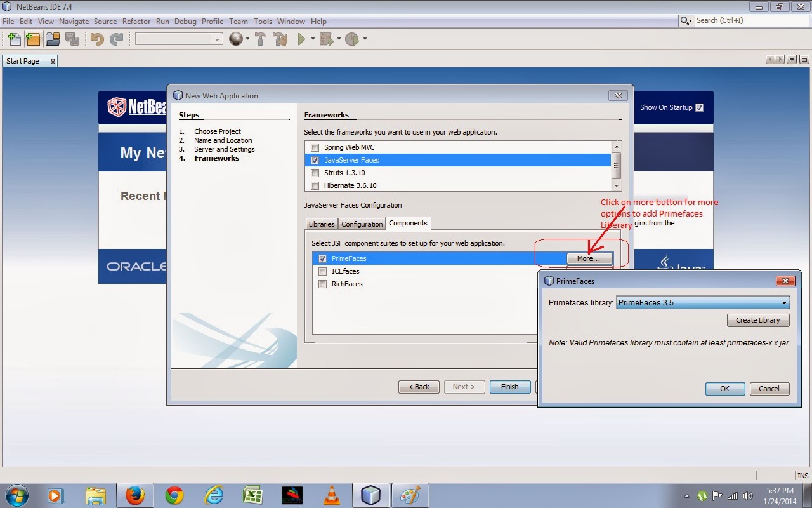812x508 pixels.
Task: Open Paint from the taskbar
Action: (x=410, y=495)
